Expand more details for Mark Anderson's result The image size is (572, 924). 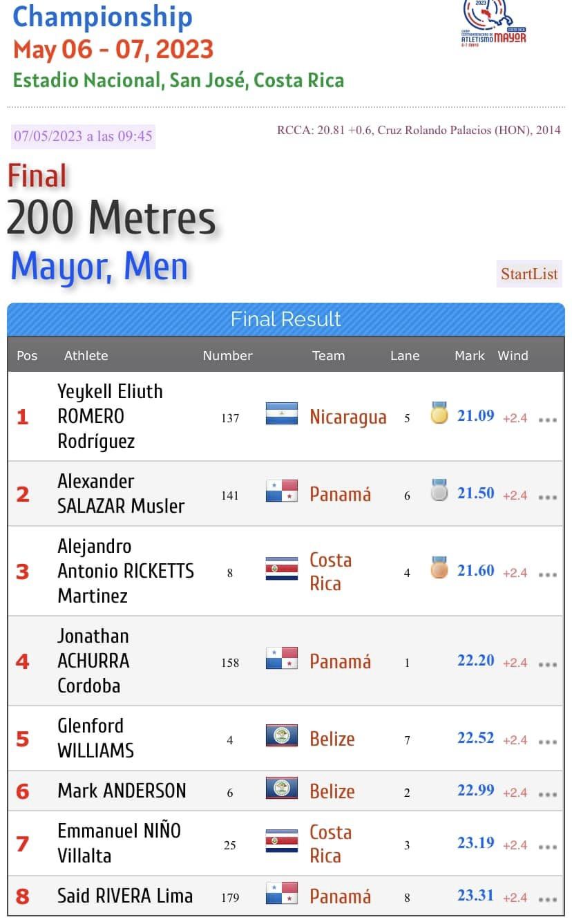click(x=548, y=794)
